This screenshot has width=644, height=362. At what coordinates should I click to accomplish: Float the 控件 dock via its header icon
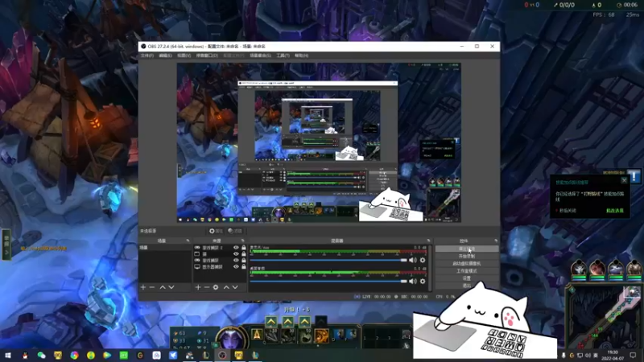pyautogui.click(x=496, y=241)
